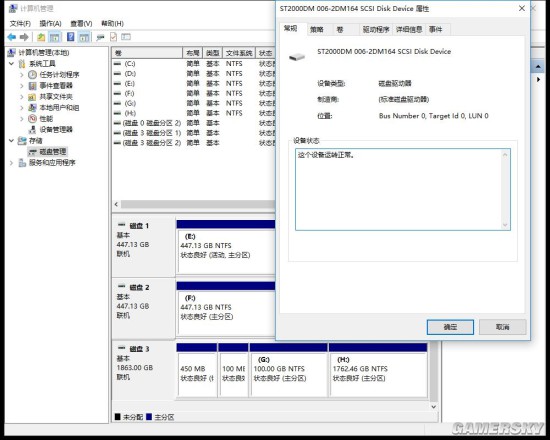Expand the 性能 node
Viewport: 550px width, 440px height.
tap(21, 119)
